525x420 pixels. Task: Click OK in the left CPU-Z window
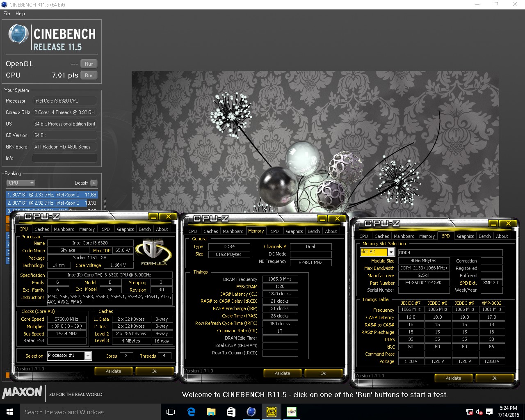154,371
